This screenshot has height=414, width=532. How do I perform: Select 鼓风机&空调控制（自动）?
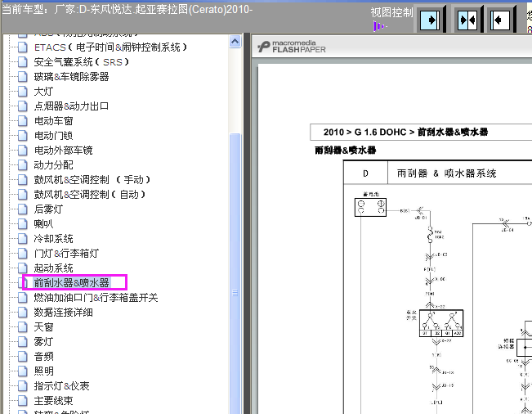(90, 195)
